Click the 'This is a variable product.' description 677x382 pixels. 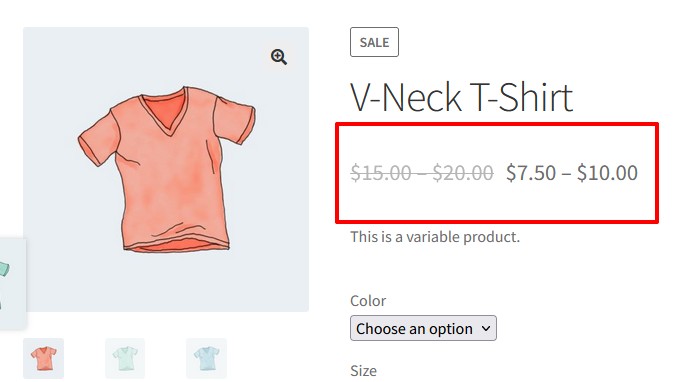pos(435,237)
